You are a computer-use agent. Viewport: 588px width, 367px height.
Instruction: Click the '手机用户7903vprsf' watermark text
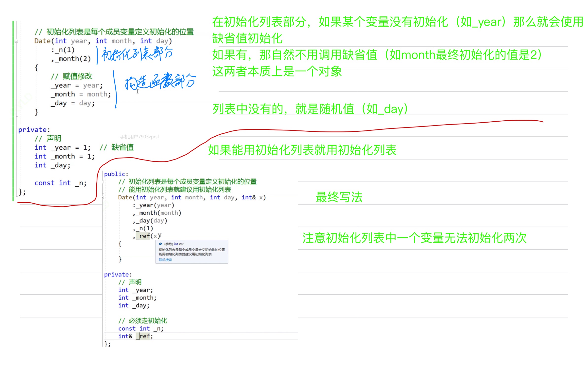click(x=139, y=137)
